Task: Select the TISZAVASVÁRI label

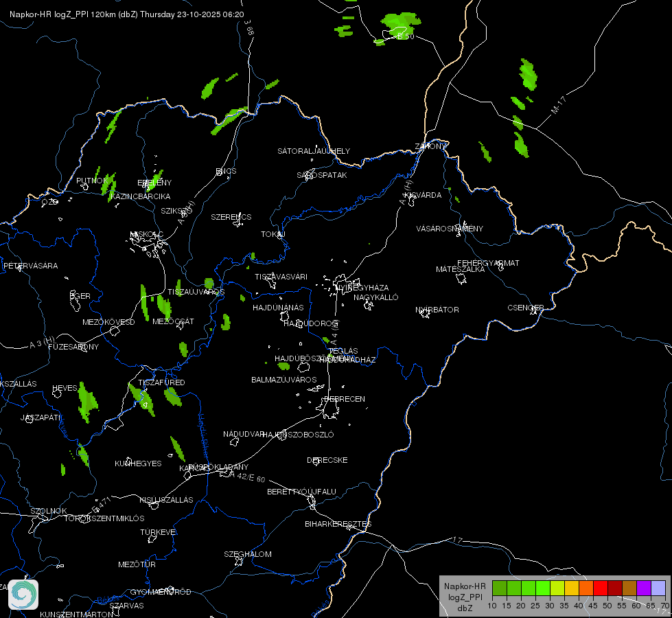Action: [x=281, y=277]
